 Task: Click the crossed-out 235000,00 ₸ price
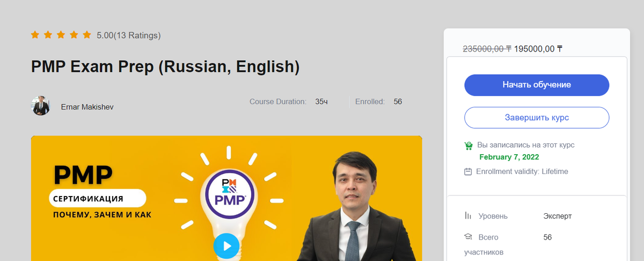tap(487, 49)
